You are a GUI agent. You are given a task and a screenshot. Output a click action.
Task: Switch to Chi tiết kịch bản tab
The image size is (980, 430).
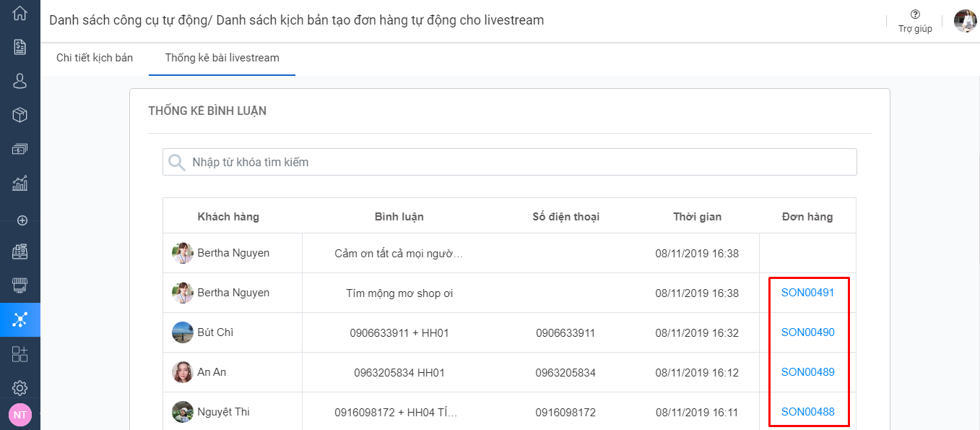click(x=95, y=58)
